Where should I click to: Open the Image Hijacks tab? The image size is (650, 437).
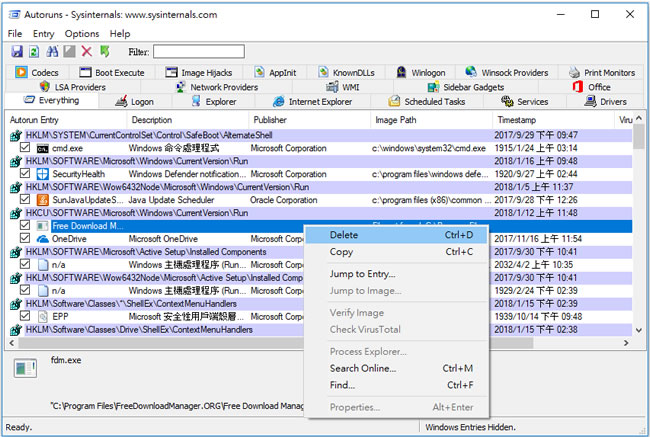[x=199, y=73]
